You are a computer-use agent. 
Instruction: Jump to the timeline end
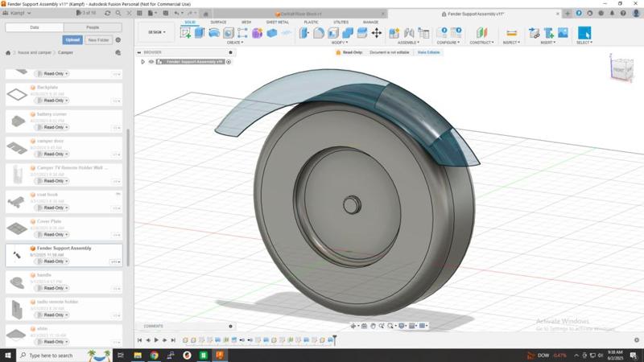click(x=173, y=339)
